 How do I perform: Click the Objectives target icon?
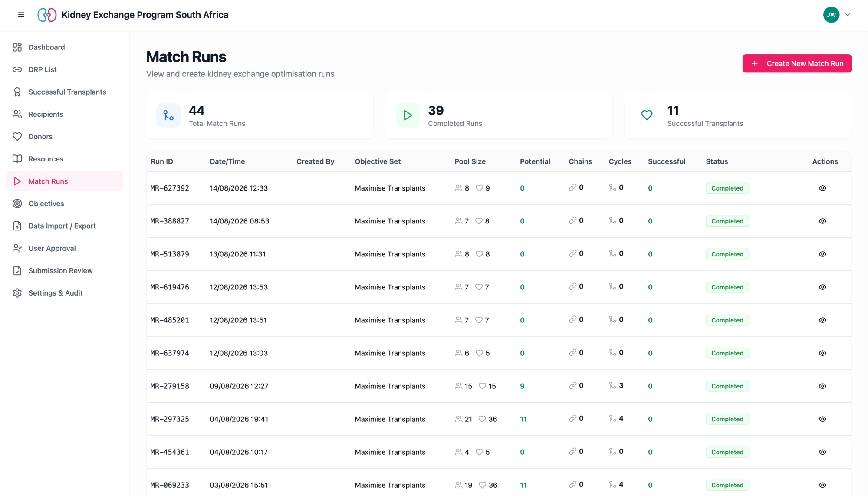click(x=17, y=204)
